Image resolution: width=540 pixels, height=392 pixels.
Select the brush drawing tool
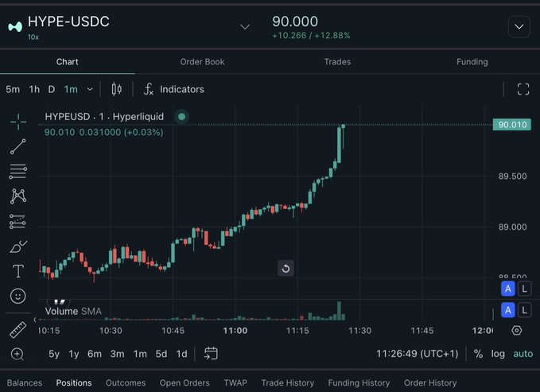point(18,246)
